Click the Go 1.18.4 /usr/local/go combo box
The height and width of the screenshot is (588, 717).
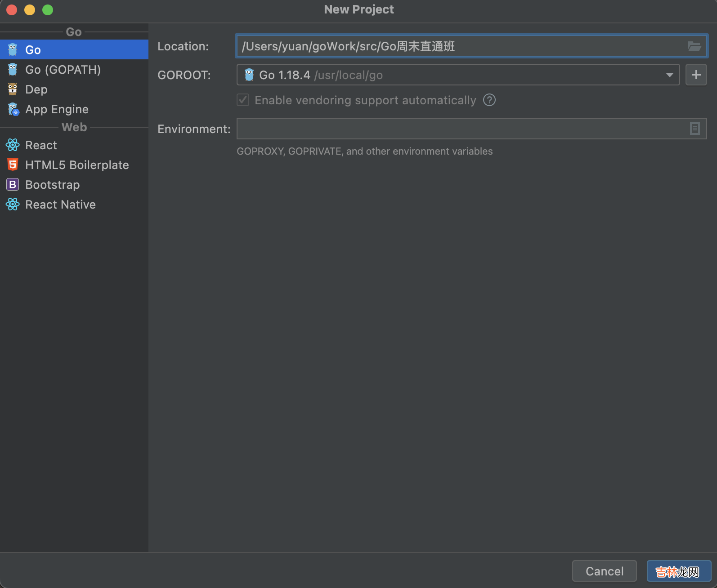458,75
